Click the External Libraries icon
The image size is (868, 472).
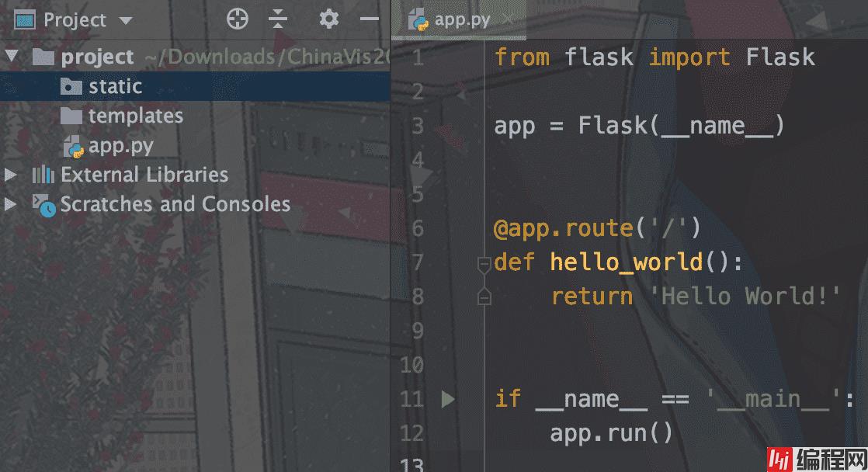pyautogui.click(x=43, y=175)
